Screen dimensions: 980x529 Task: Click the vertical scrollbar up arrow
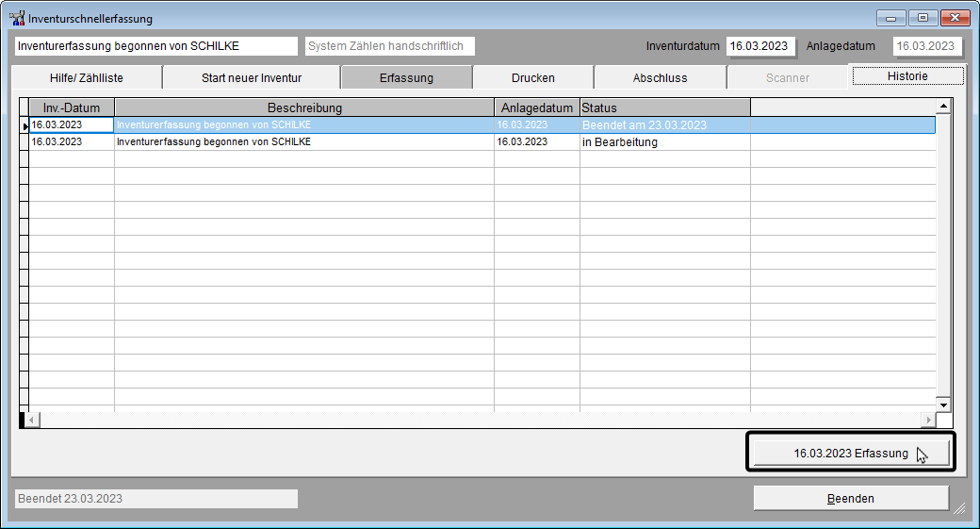pos(943,107)
